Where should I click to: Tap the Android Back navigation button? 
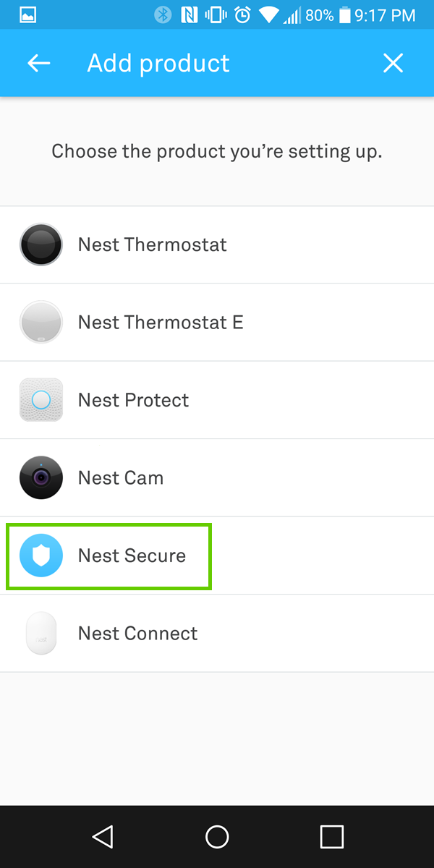pos(102,836)
